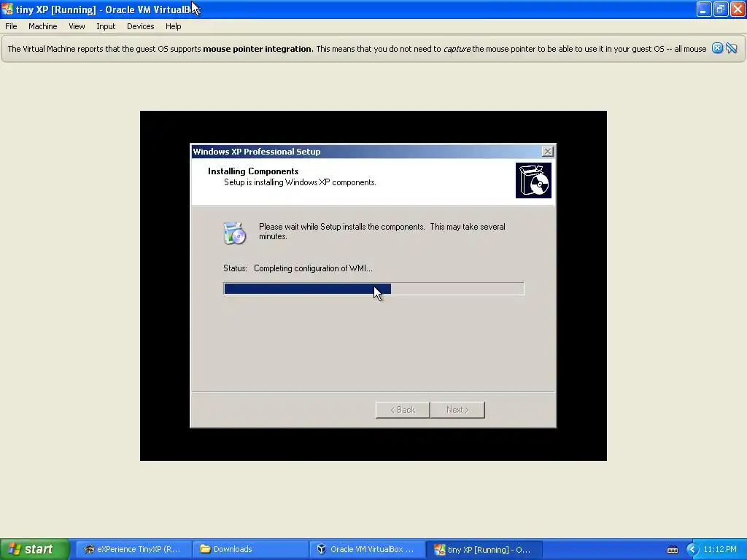This screenshot has width=747, height=560.
Task: Restore down the VirtualBox window
Action: click(720, 9)
